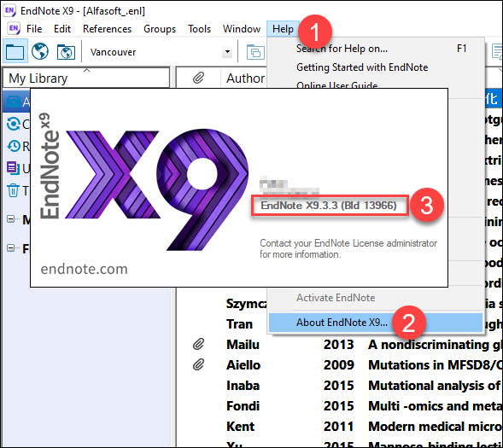Click the copy to local library toolbar icon
The width and height of the screenshot is (503, 448).
click(255, 52)
